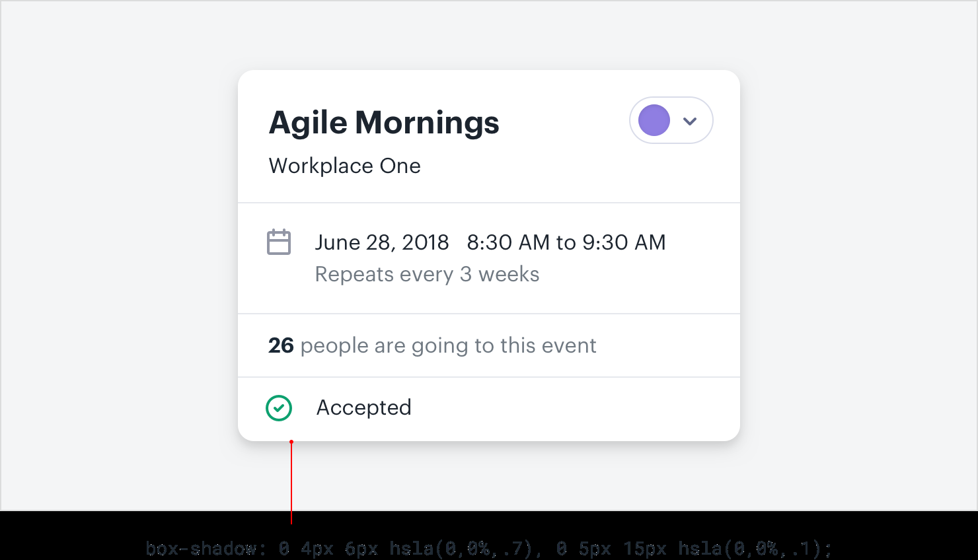Click the 9:30 AM end time

(624, 242)
